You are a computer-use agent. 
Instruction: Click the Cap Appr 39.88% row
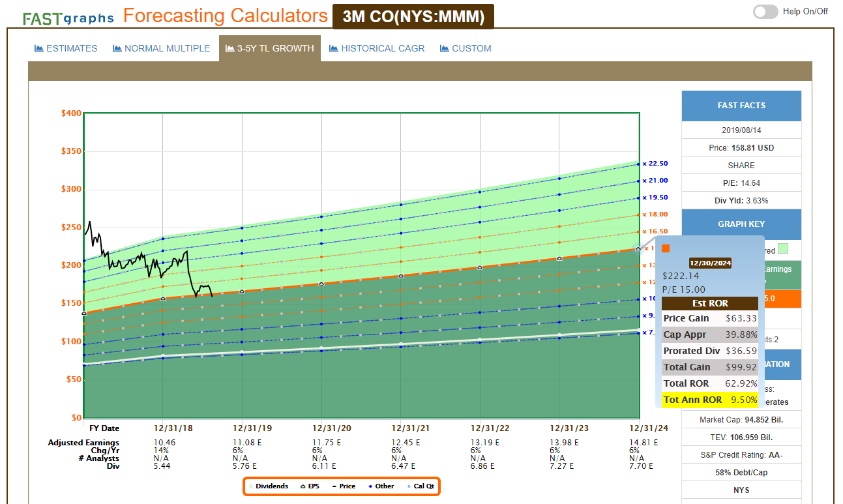[710, 334]
